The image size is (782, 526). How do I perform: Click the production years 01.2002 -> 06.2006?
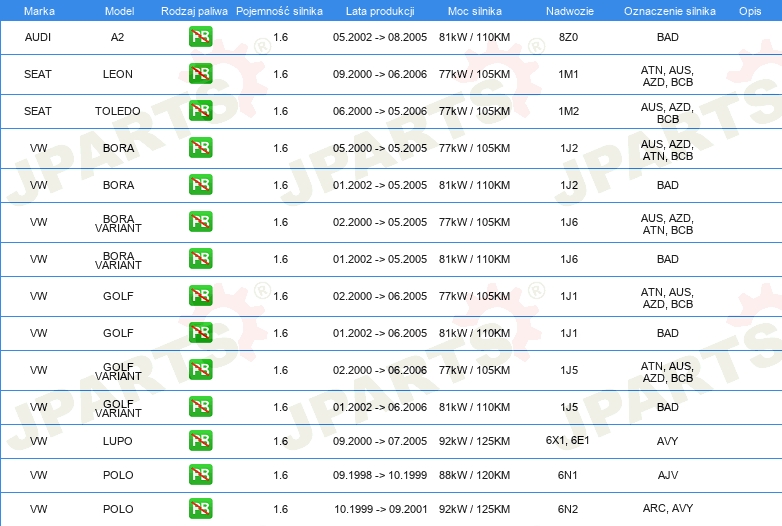click(x=380, y=407)
